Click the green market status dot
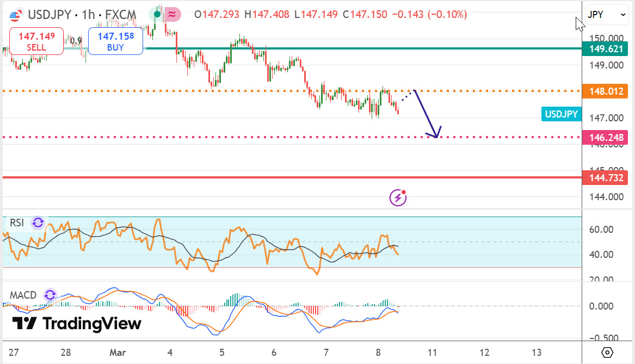The image size is (635, 364). pyautogui.click(x=156, y=15)
